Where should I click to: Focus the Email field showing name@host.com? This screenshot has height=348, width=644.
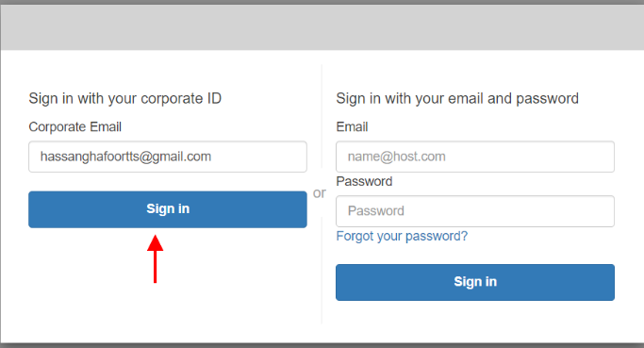[475, 157]
